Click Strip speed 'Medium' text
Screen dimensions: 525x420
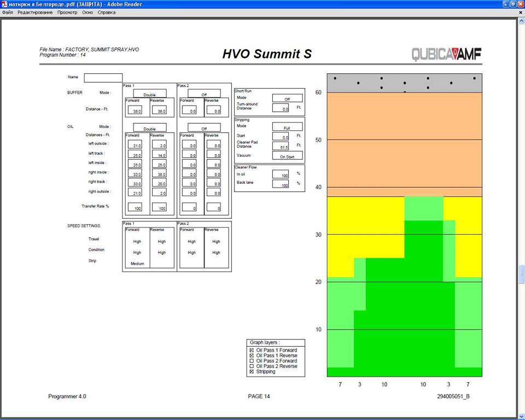tap(137, 264)
